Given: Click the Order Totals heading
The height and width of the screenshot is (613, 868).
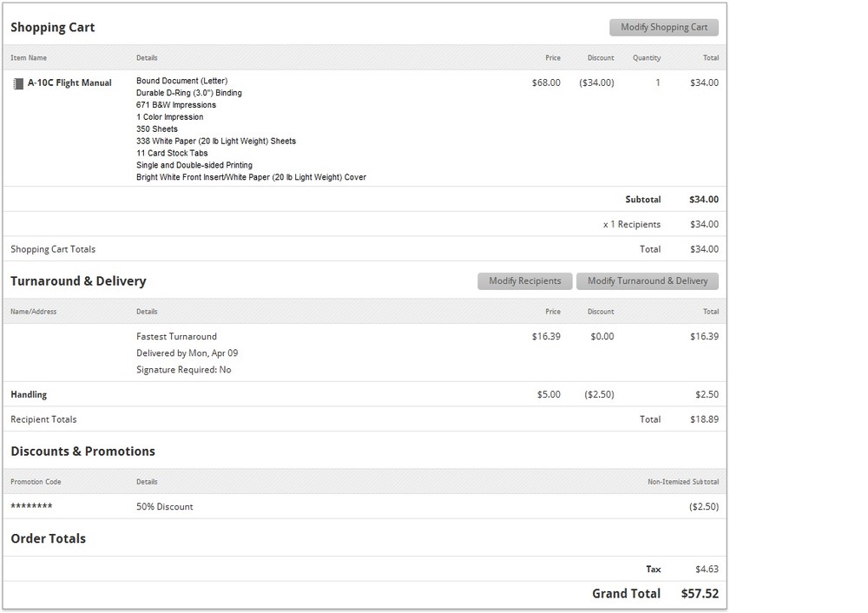Looking at the screenshot, I should (48, 539).
